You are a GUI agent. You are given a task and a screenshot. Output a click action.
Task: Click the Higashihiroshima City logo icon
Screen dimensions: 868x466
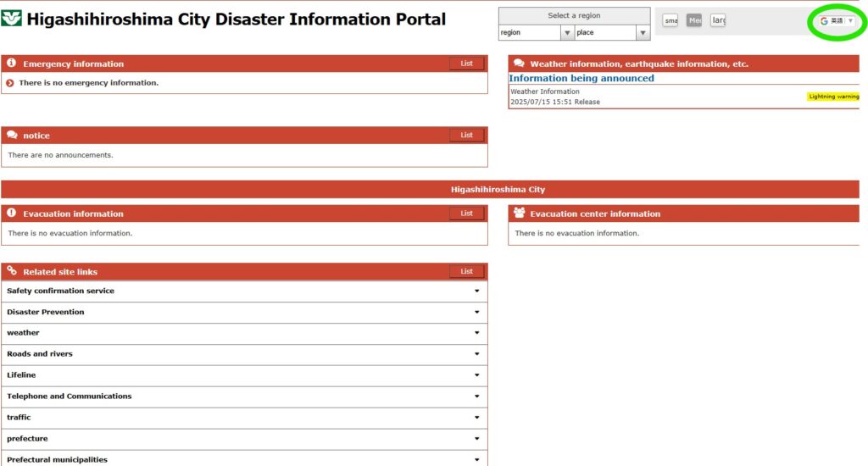pyautogui.click(x=12, y=19)
